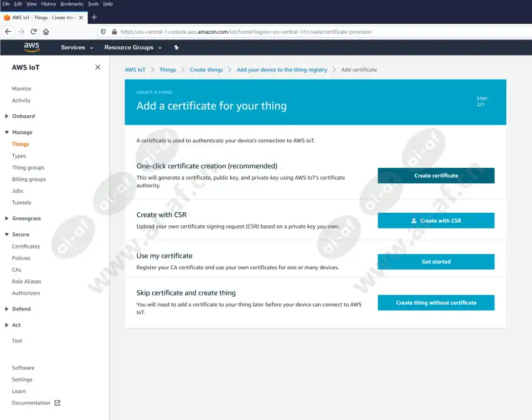This screenshot has height=420, width=532.
Task: Close the AWS IoT browser tab
Action: [81, 18]
